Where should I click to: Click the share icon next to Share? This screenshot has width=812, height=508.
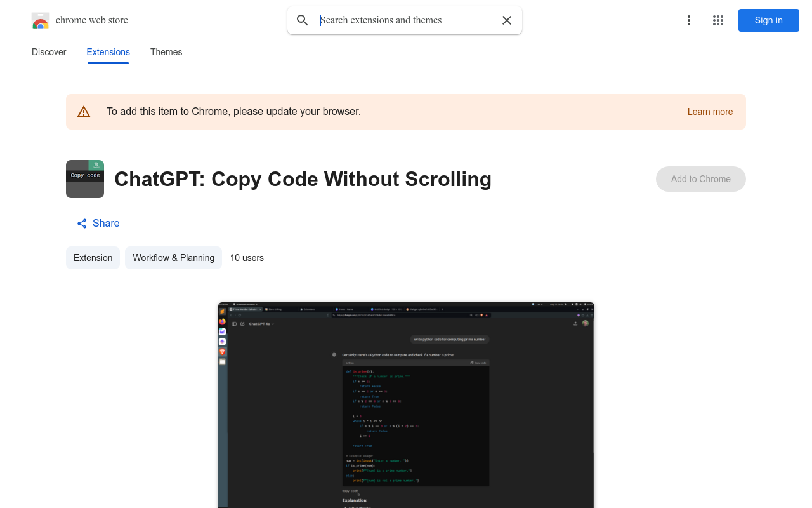[82, 224]
